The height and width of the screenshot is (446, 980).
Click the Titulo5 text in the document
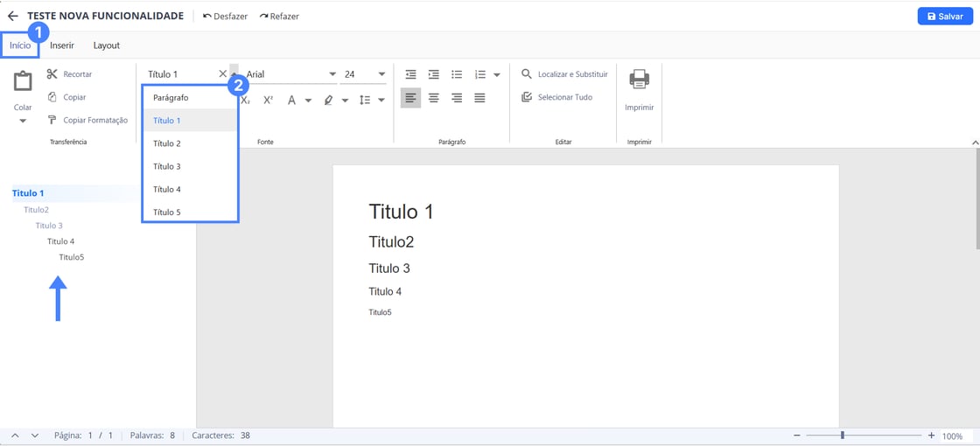pos(380,312)
